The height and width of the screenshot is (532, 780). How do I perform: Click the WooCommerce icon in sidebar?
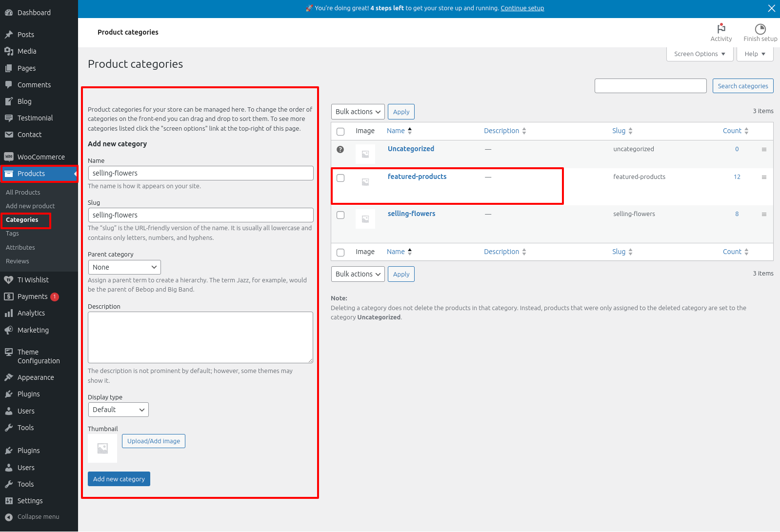(9, 157)
